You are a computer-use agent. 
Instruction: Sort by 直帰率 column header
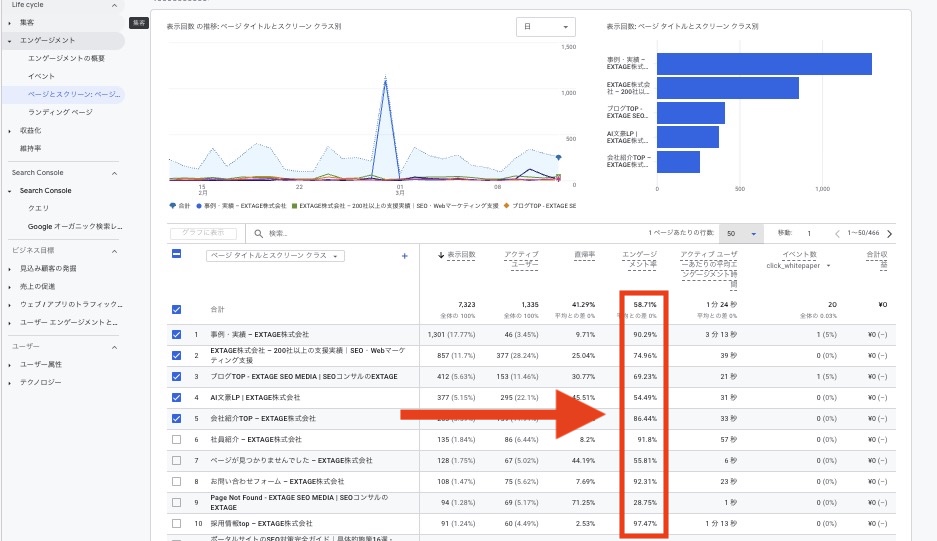[584, 255]
